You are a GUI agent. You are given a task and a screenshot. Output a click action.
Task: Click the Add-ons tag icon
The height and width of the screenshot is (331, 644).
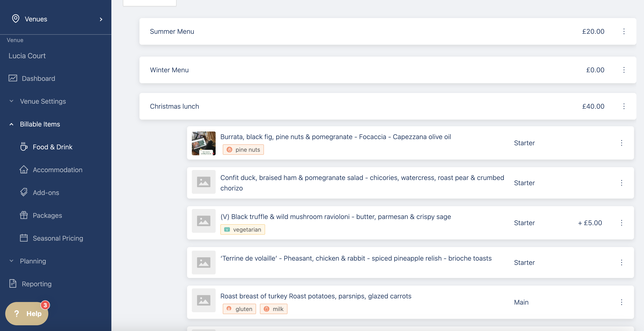pos(24,192)
